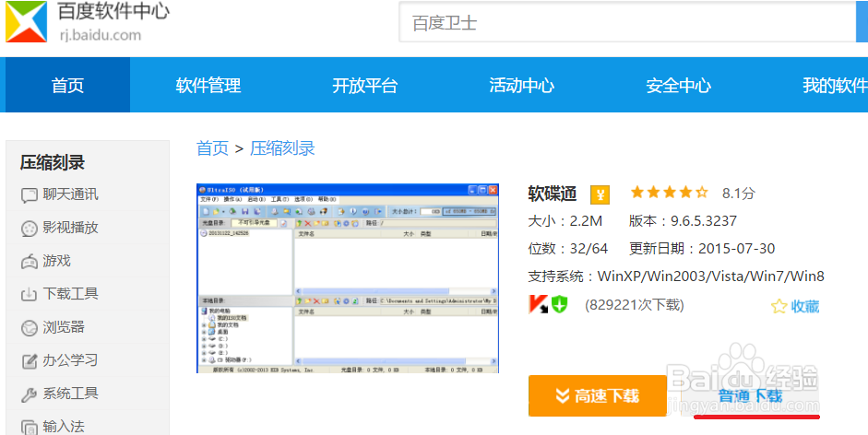Click the 普通下载 link

point(750,396)
